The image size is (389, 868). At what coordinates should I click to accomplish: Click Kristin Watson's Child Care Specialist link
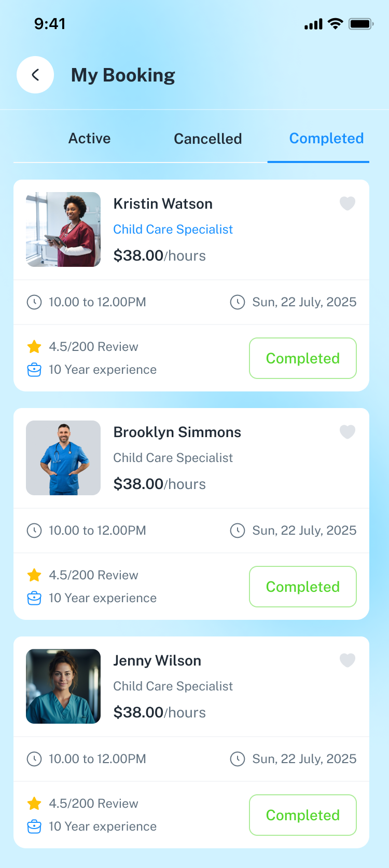click(173, 229)
